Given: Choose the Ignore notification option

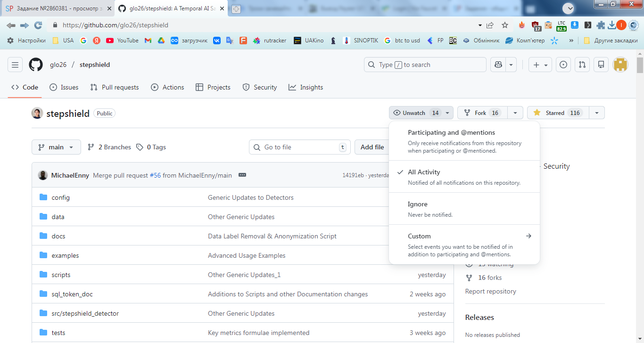Looking at the screenshot, I should pyautogui.click(x=464, y=209).
